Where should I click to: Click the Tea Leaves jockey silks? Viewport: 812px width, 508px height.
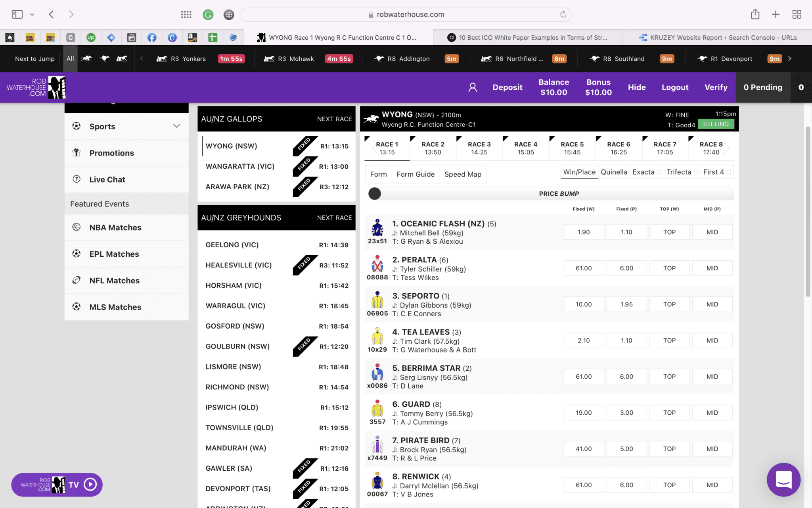(x=377, y=336)
